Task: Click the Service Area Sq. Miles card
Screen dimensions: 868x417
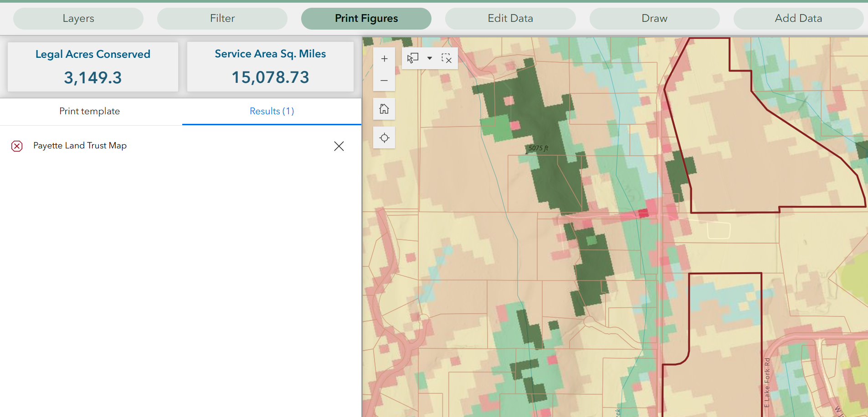Action: [270, 66]
